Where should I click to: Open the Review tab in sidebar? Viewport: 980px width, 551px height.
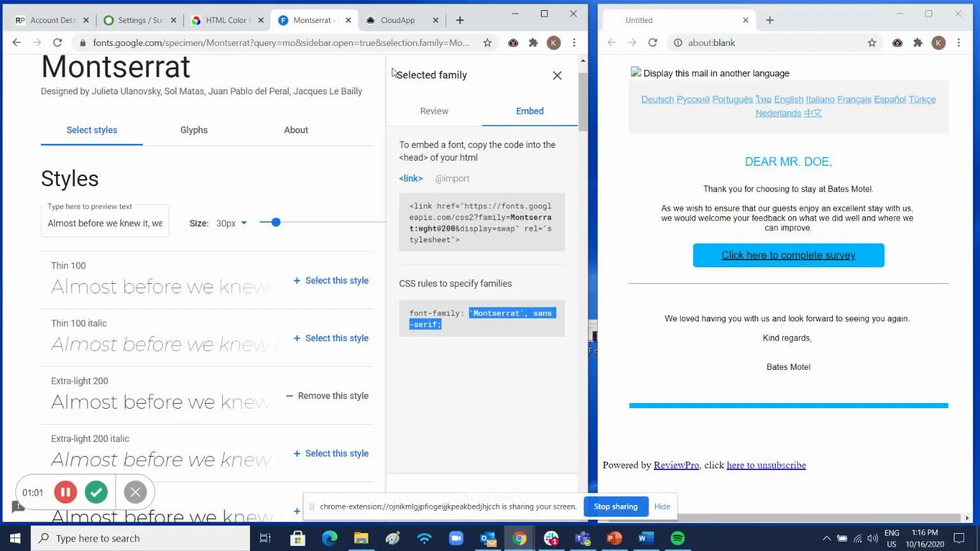(x=434, y=111)
